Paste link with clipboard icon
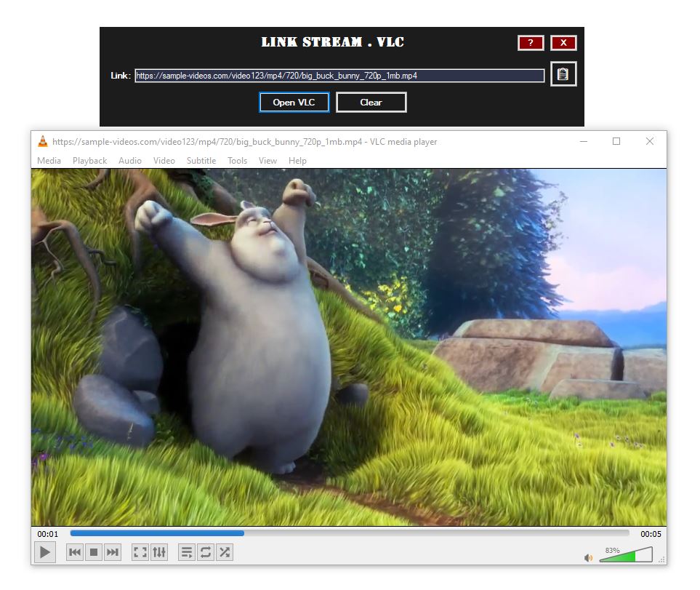 click(x=563, y=73)
